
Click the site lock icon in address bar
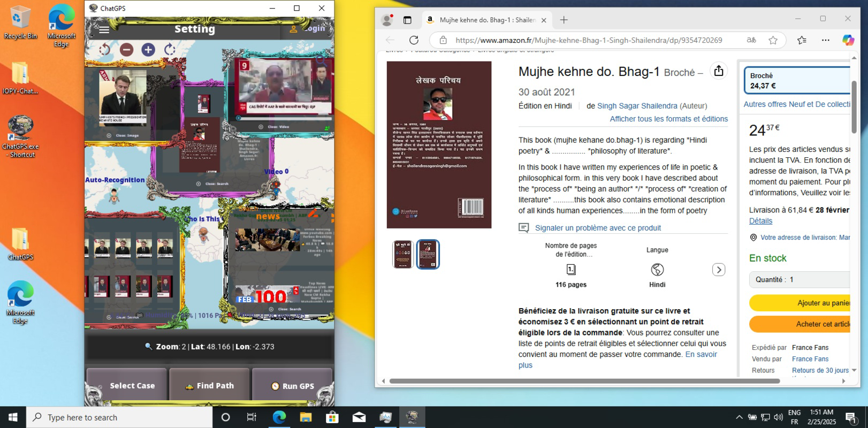(x=443, y=40)
